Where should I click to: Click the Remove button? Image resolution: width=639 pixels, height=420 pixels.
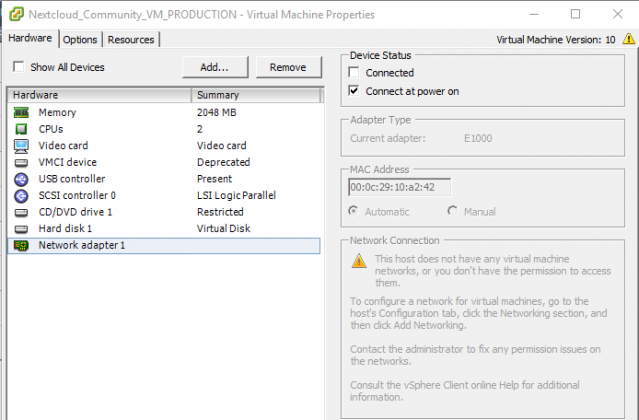point(288,67)
